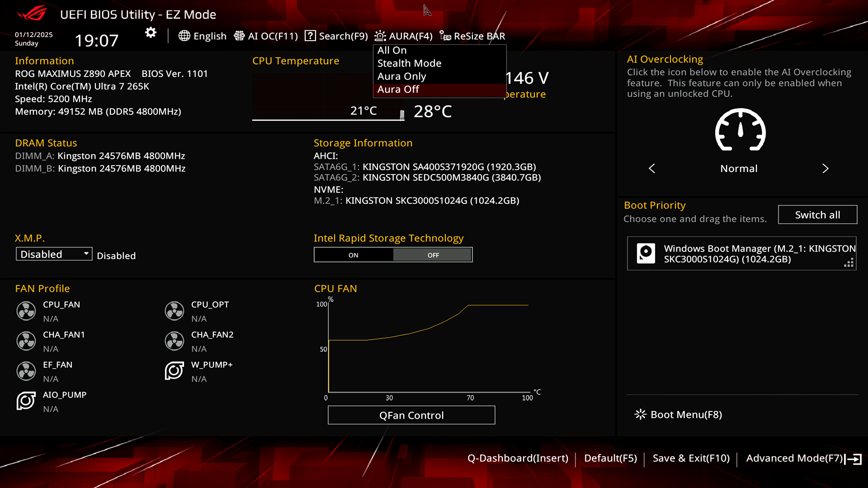This screenshot has height=488, width=868.
Task: Click DIMM_B Kingston 24576MB entry
Action: click(x=100, y=169)
